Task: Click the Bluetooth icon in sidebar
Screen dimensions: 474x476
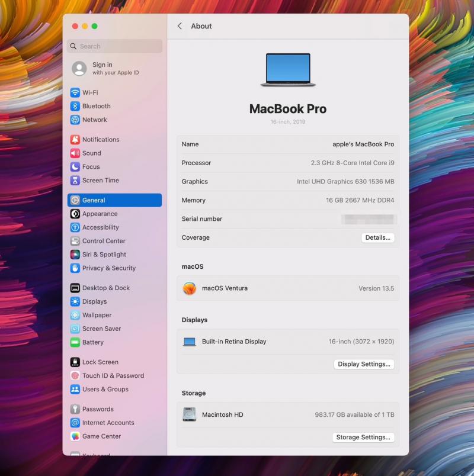Action: point(75,106)
